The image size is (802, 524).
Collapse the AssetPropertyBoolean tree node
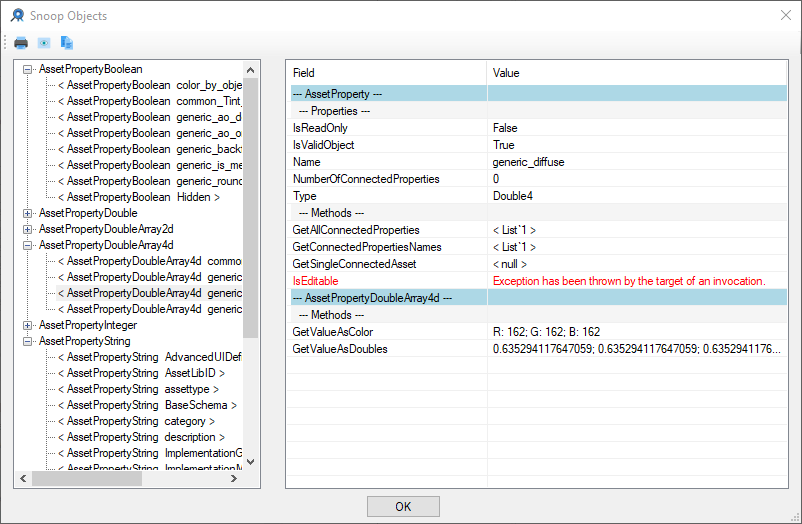tap(27, 69)
